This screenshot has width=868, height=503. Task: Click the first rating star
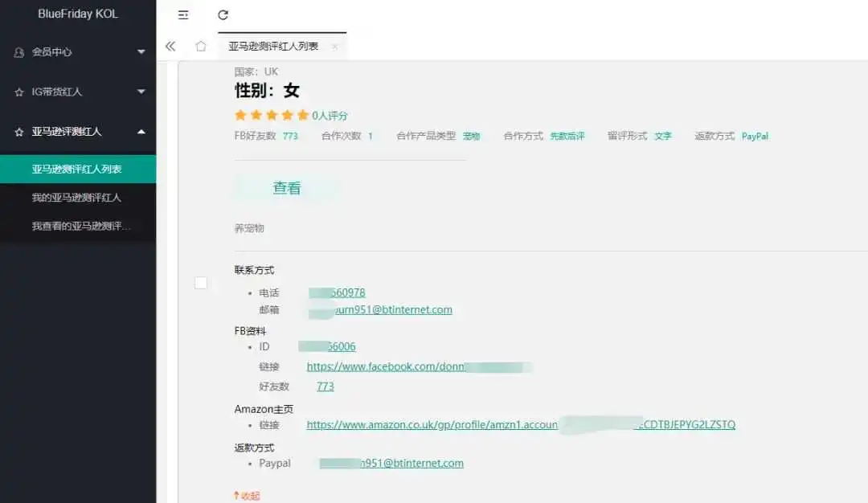tap(240, 115)
